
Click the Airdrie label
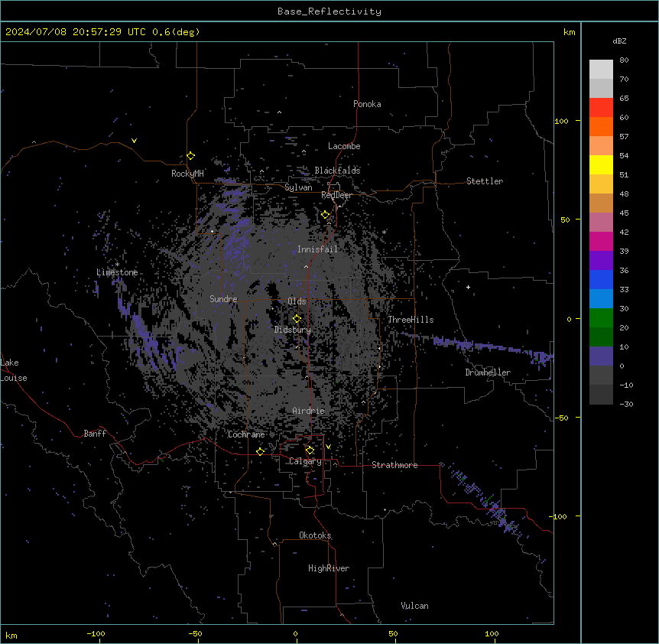309,411
